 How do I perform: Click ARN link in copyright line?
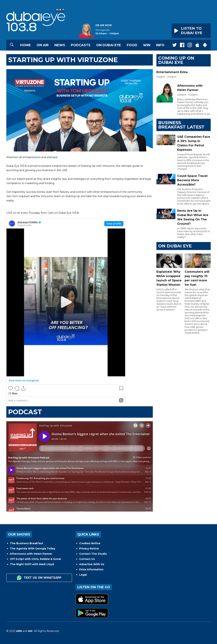pyautogui.click(x=19, y=631)
